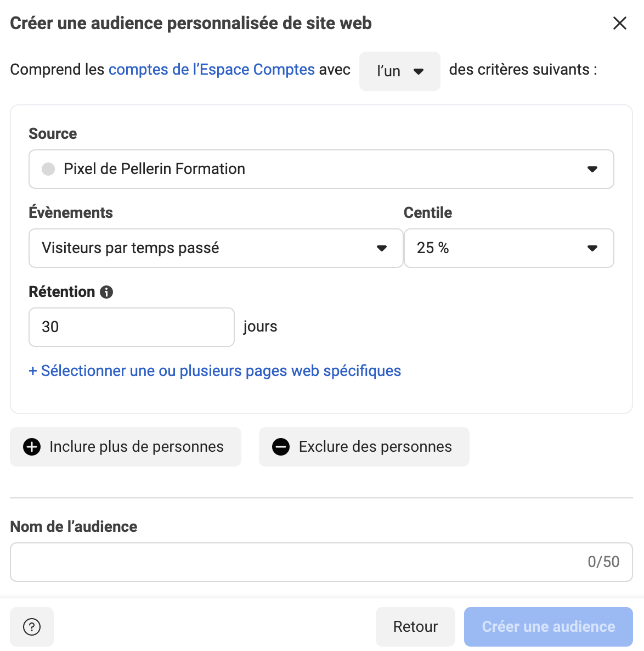Click the Rétention info icon

[106, 292]
